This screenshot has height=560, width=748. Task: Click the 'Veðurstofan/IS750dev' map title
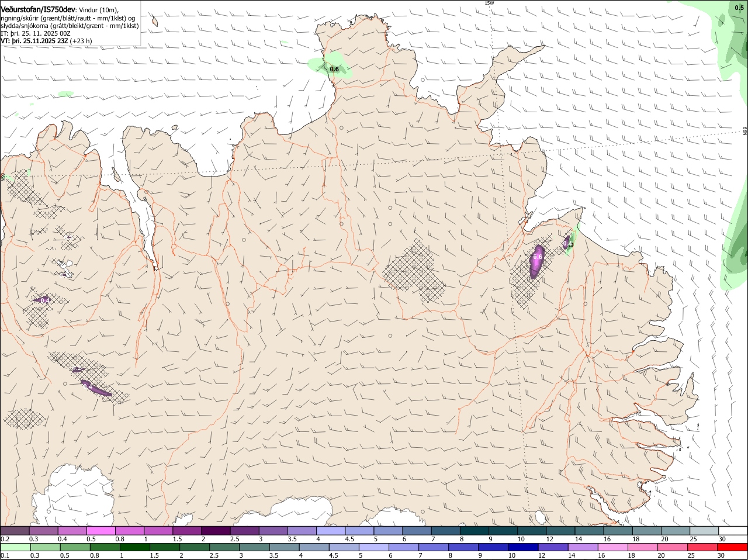click(38, 9)
